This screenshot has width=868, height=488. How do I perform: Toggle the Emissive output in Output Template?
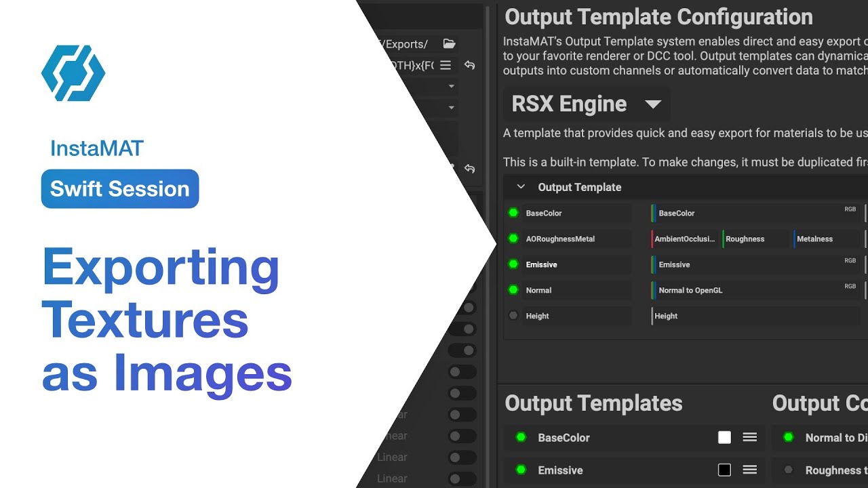(513, 264)
